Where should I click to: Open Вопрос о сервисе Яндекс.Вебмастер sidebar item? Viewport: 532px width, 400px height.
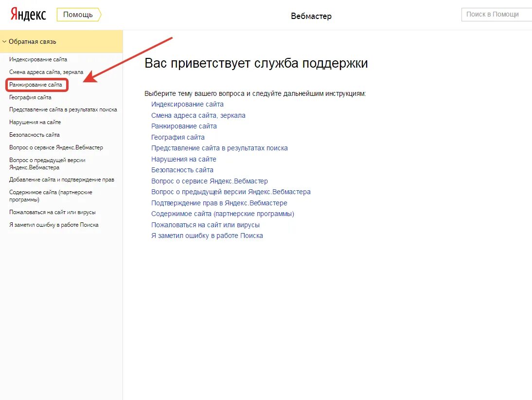click(x=56, y=147)
